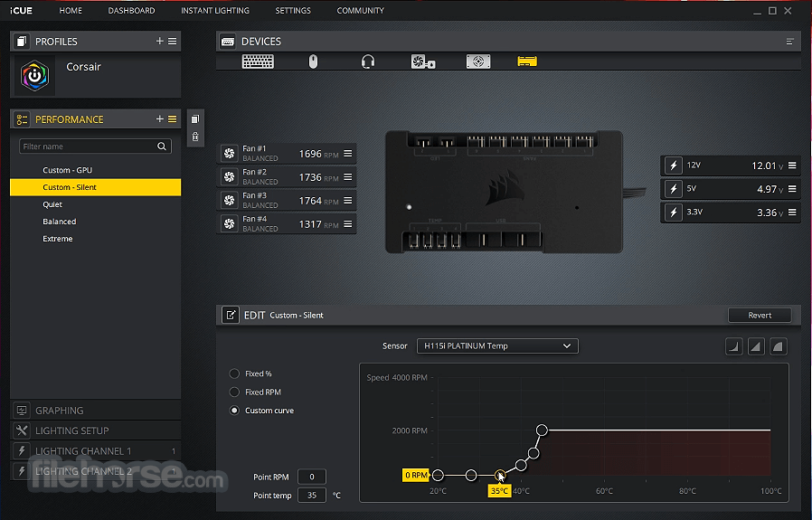Viewport: 812px width, 520px height.
Task: Expand the Lighting Channel 1 section
Action: (96, 450)
